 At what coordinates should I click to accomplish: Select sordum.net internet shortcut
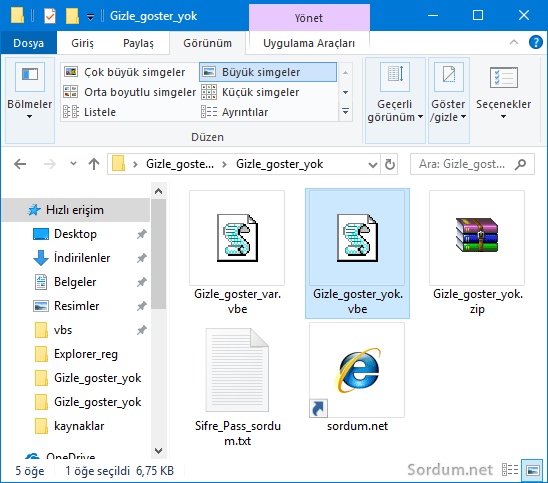pyautogui.click(x=357, y=377)
